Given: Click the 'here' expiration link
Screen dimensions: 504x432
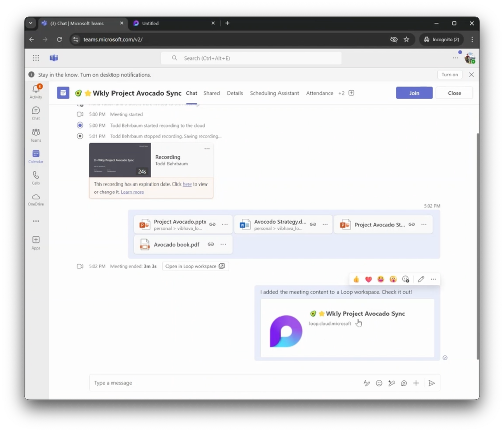Looking at the screenshot, I should [x=187, y=184].
